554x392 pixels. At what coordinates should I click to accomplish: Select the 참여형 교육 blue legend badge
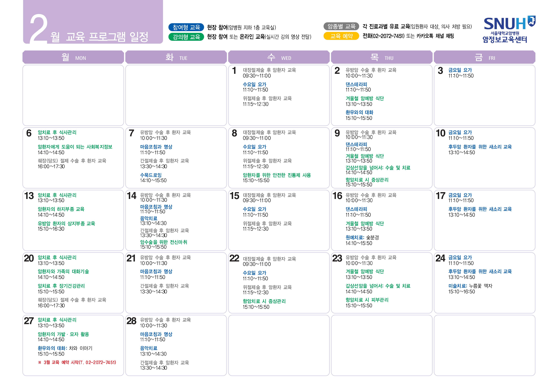point(186,27)
